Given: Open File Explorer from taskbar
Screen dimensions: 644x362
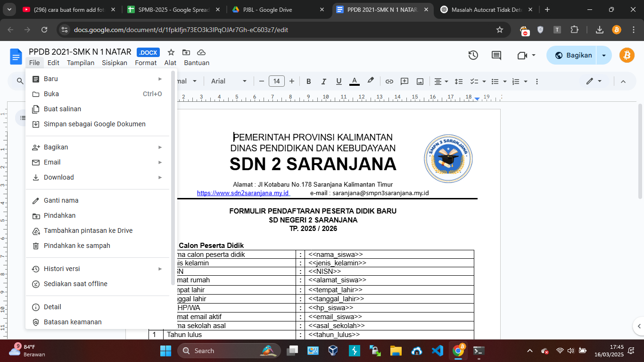Looking at the screenshot, I should pyautogui.click(x=396, y=351).
